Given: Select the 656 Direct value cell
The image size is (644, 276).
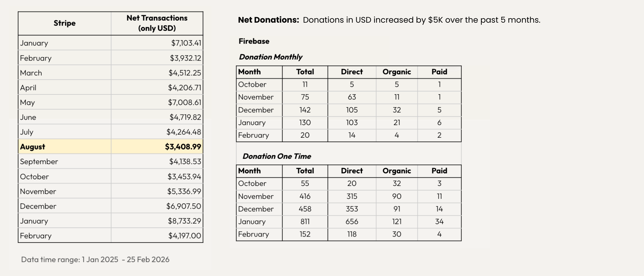Looking at the screenshot, I should tap(352, 222).
